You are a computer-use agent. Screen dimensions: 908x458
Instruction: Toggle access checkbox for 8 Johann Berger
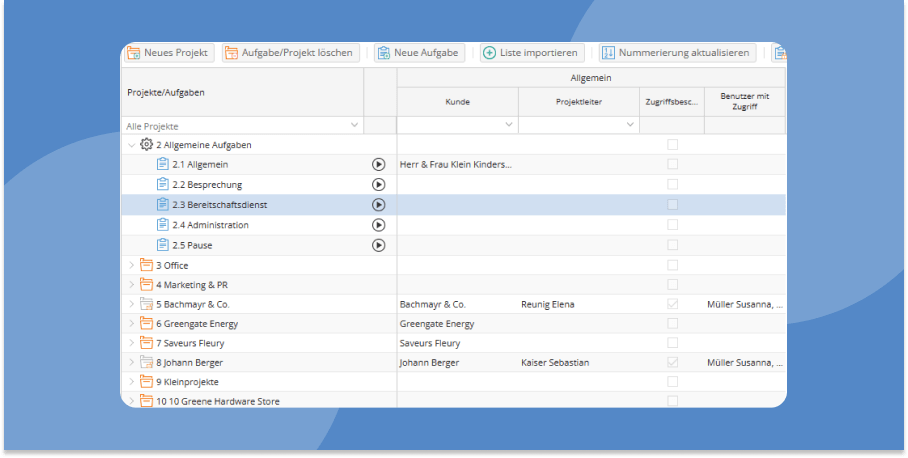coord(672,362)
